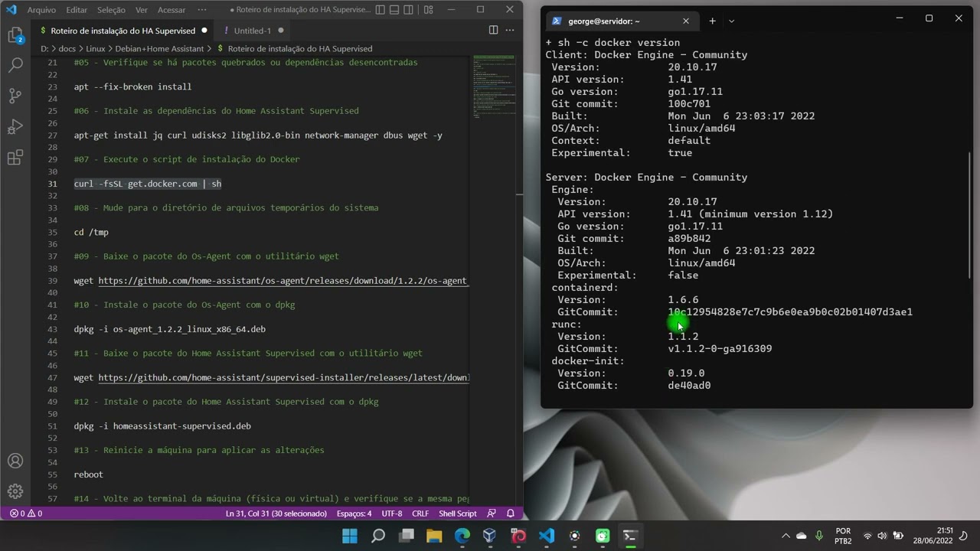Click the feedback icon in the VS Code status bar

pos(492,514)
